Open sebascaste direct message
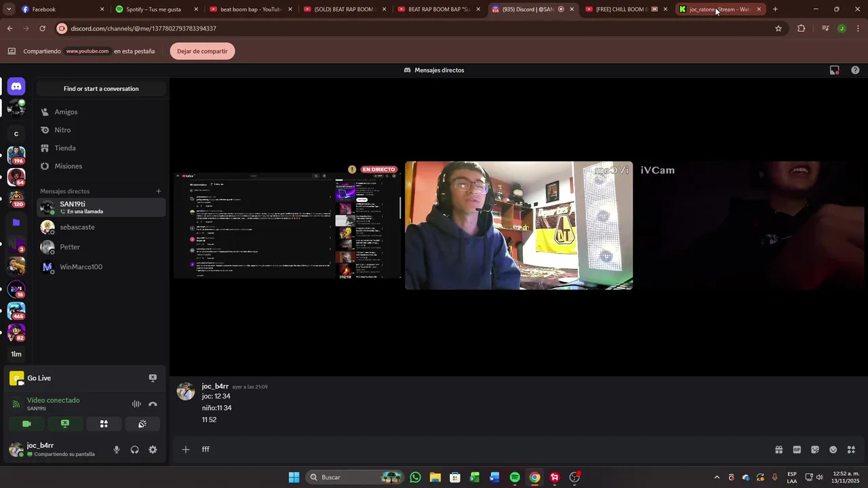 (x=101, y=227)
